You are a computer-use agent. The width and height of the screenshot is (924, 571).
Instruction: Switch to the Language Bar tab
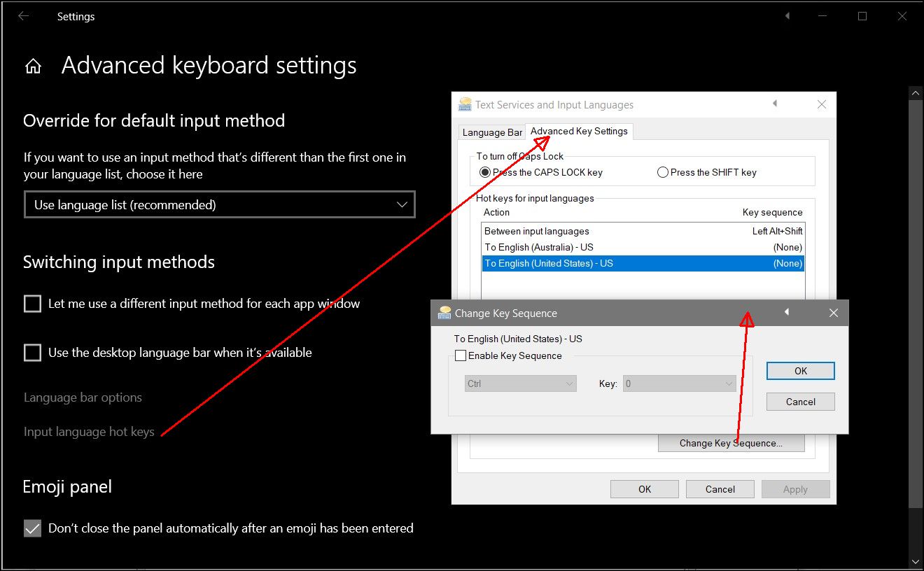(492, 132)
